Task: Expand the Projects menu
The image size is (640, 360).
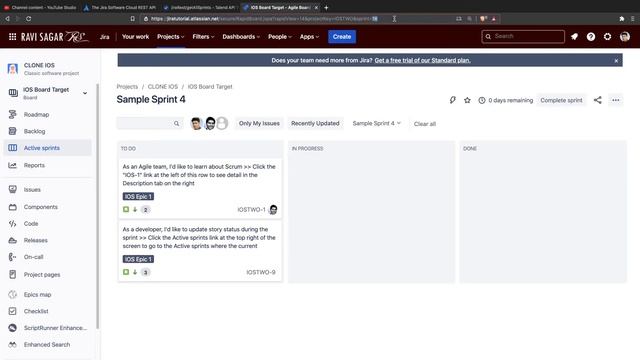Action: click(x=171, y=37)
